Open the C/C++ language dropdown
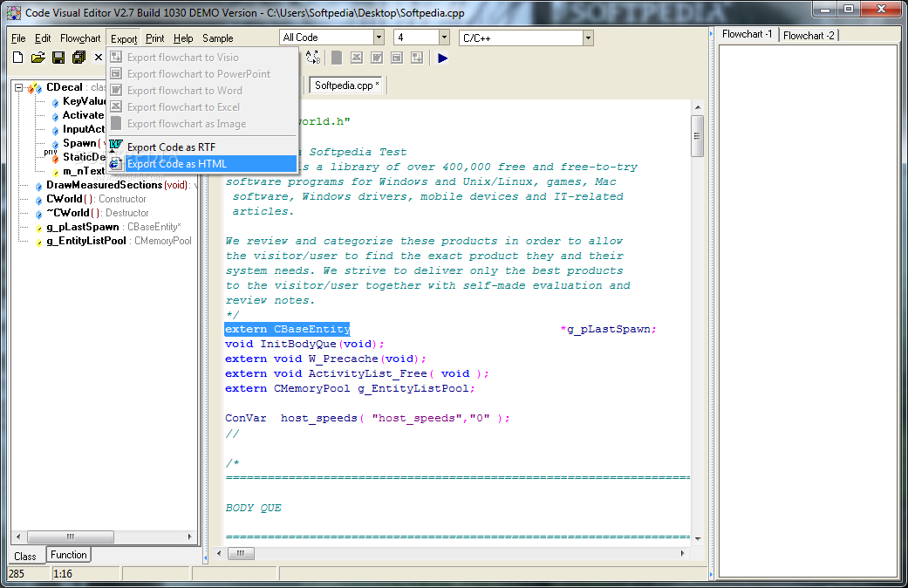The image size is (908, 588). pyautogui.click(x=588, y=38)
